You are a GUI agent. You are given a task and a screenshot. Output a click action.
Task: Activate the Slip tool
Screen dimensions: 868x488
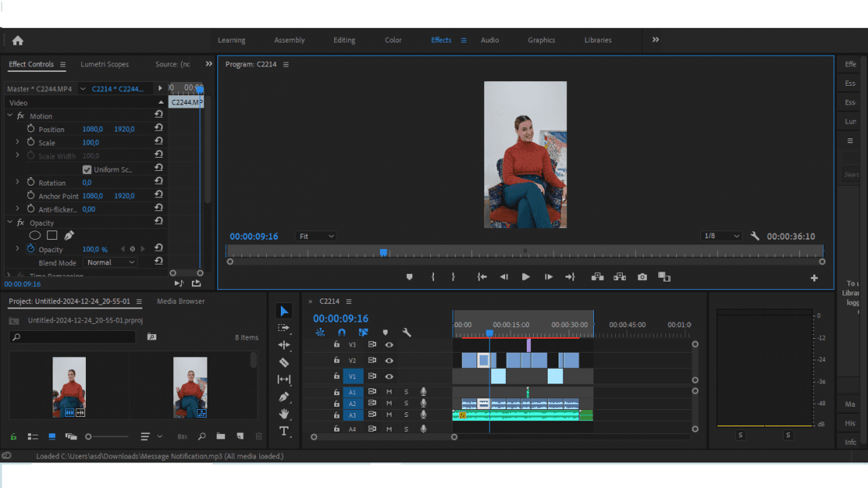(x=284, y=379)
